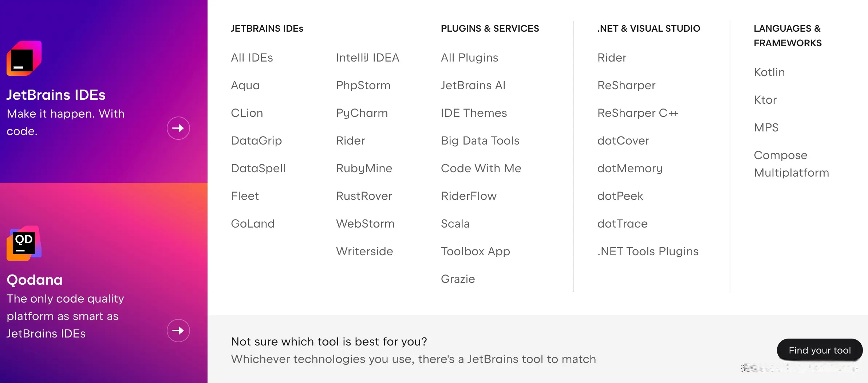Open .NET Tools Plugins link

648,251
